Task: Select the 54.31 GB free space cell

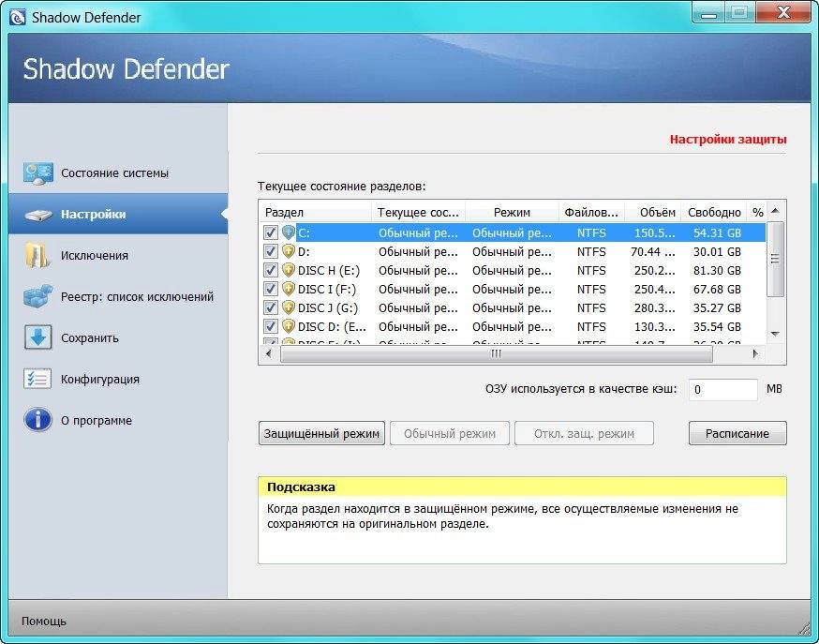Action: coord(717,233)
